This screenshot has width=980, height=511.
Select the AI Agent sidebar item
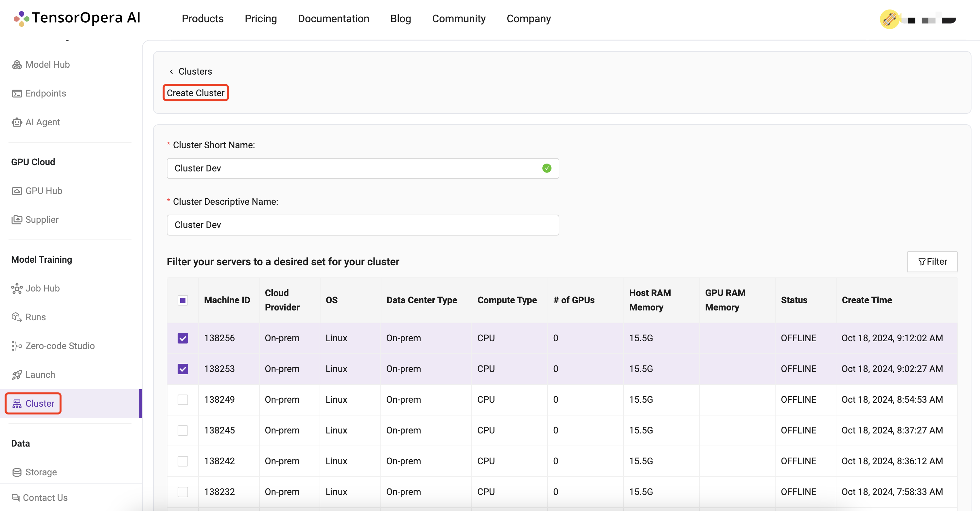[43, 123]
